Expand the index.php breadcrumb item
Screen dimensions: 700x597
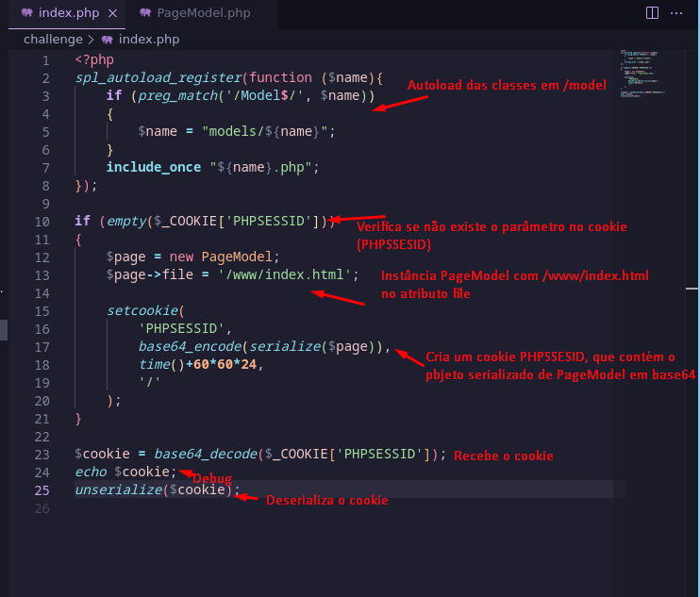pyautogui.click(x=148, y=40)
